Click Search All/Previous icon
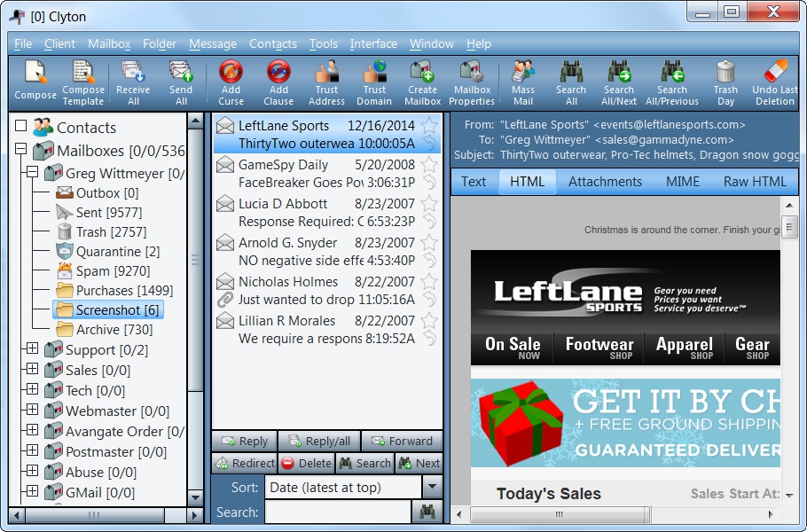This screenshot has height=532, width=807. 671,72
